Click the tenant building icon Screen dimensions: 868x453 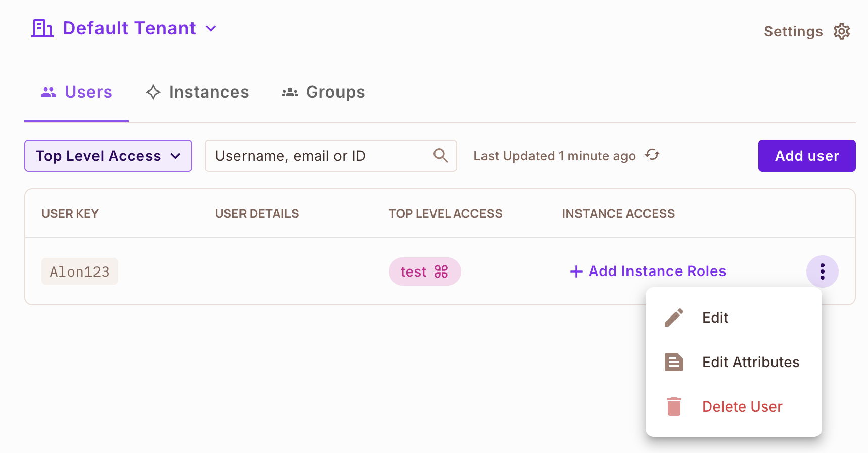42,28
